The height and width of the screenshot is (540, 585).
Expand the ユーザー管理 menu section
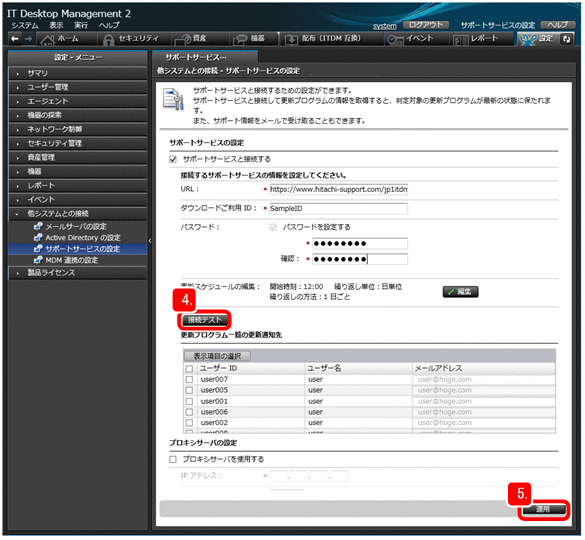[x=78, y=87]
